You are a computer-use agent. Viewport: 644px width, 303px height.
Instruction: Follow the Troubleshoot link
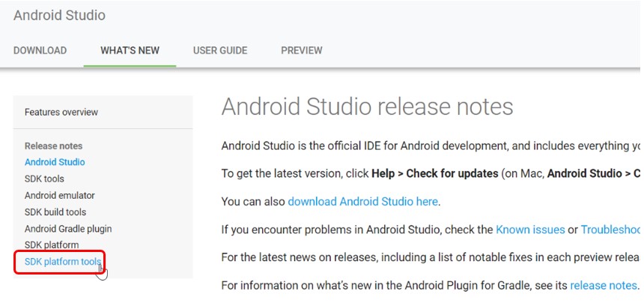point(611,229)
